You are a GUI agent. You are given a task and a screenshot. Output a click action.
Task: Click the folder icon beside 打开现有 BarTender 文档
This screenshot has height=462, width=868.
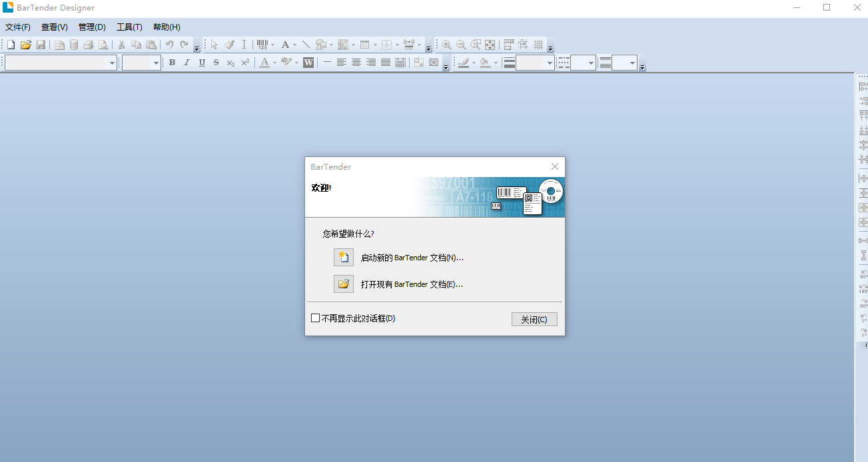tap(344, 284)
